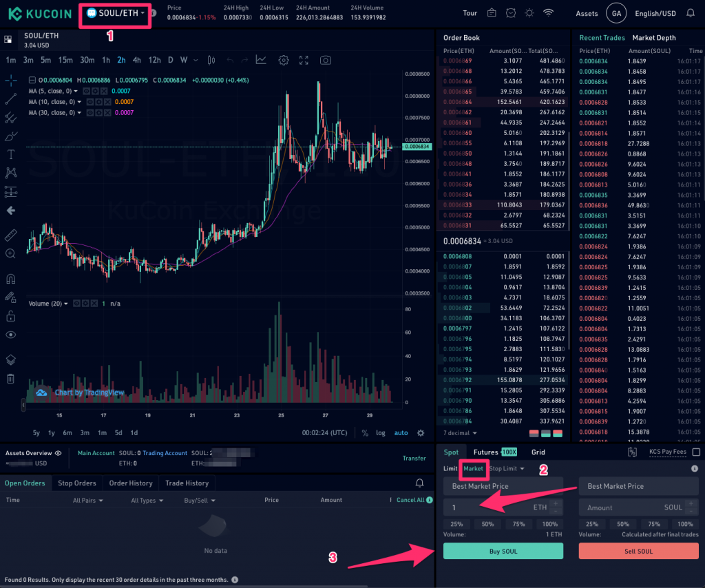
Task: Select the prediction and measurement tool
Action: point(11,192)
